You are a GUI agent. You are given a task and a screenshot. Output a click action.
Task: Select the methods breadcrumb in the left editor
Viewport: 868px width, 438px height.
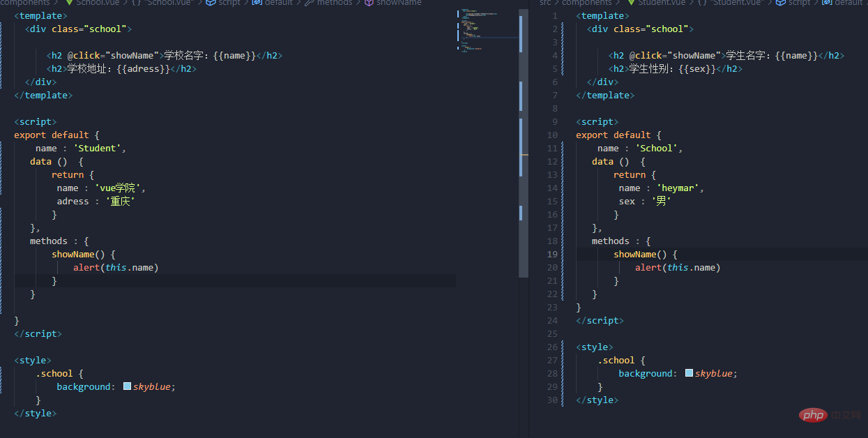[329, 3]
